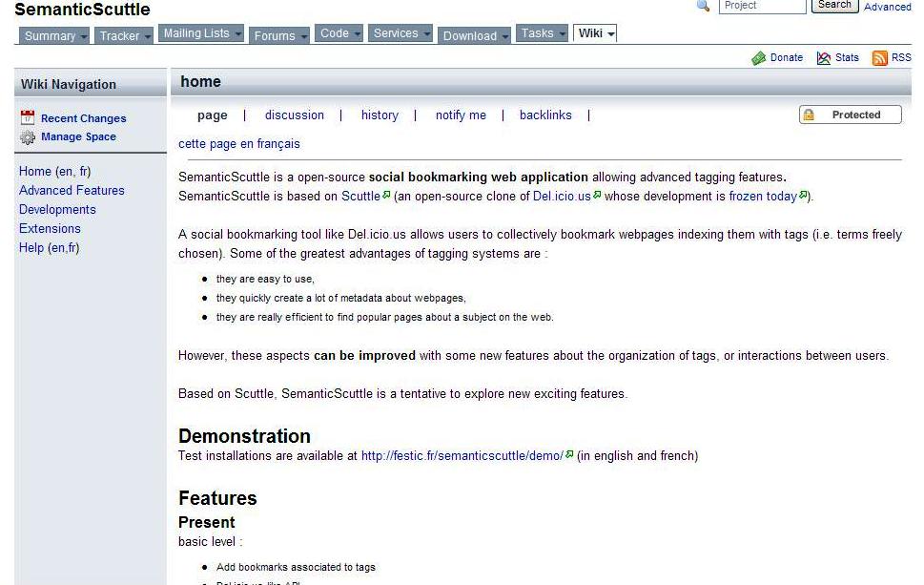This screenshot has width=924, height=585.
Task: Expand the Wiki tab dropdown arrow
Action: (x=611, y=34)
